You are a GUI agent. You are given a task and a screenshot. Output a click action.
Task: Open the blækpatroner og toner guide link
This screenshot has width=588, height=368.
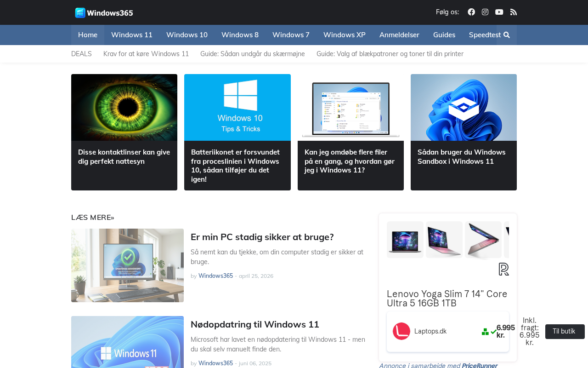click(x=390, y=54)
